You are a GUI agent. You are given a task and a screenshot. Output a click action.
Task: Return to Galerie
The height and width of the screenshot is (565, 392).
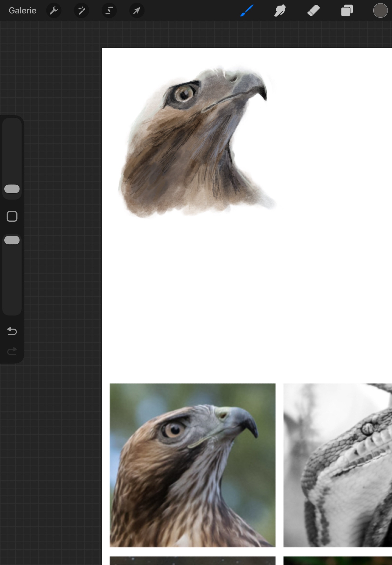click(x=23, y=11)
